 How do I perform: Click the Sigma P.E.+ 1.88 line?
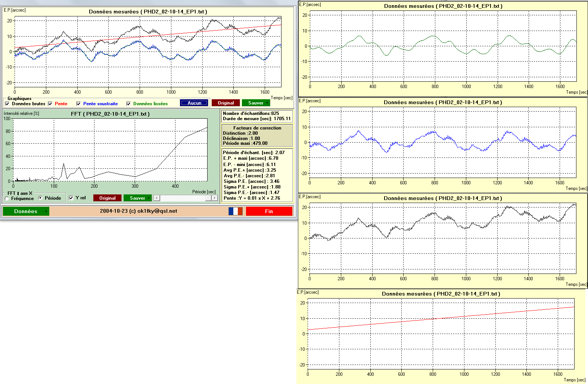(252, 187)
